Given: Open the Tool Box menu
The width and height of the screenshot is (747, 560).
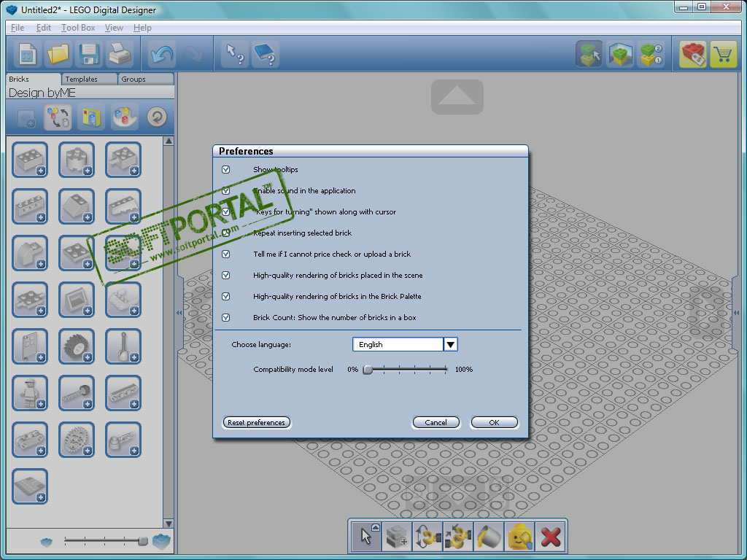Looking at the screenshot, I should [78, 28].
